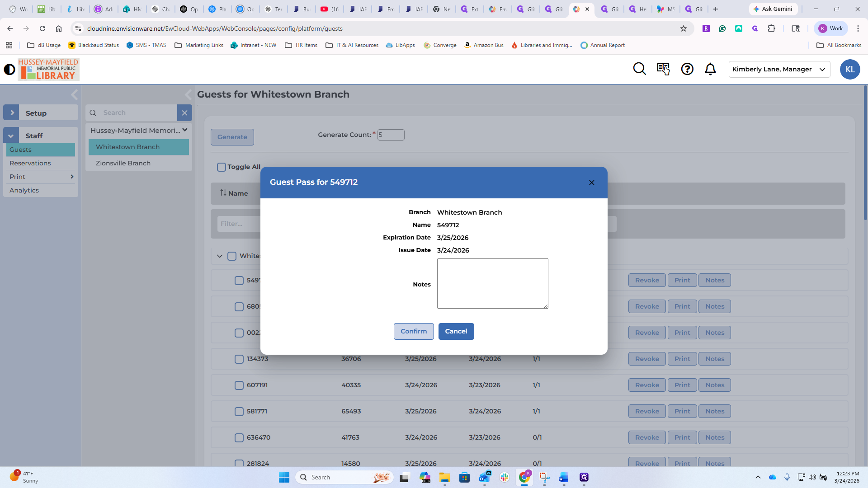Select Zionsville Branch in the list
868x488 pixels.
(123, 163)
